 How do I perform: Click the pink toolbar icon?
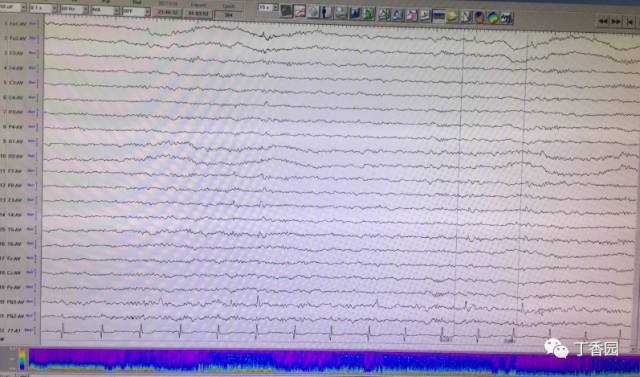click(411, 15)
